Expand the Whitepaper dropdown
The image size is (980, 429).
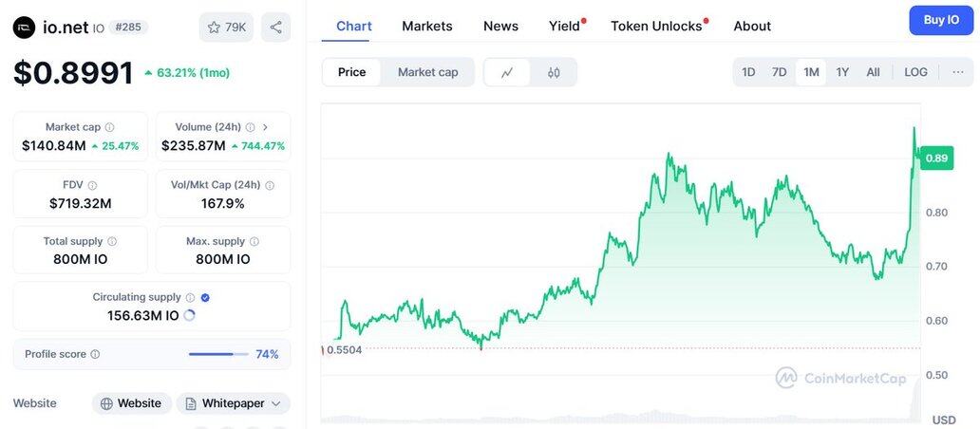click(276, 403)
